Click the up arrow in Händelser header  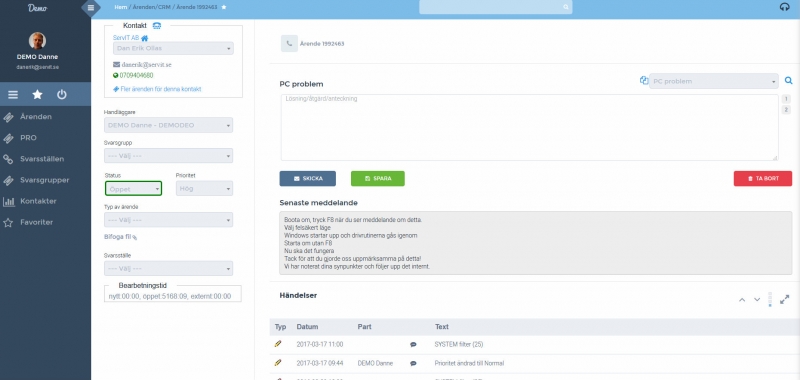coord(742,299)
